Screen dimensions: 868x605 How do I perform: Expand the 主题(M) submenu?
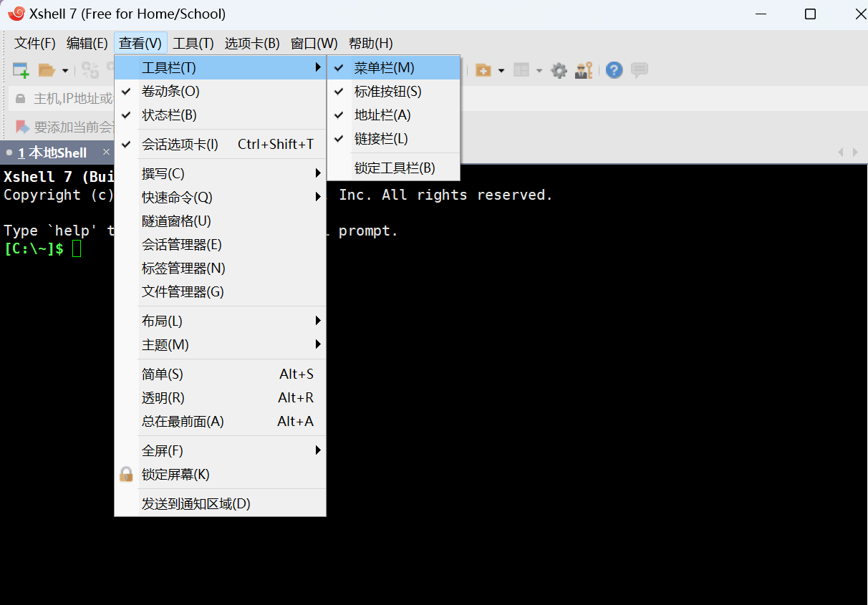point(220,344)
